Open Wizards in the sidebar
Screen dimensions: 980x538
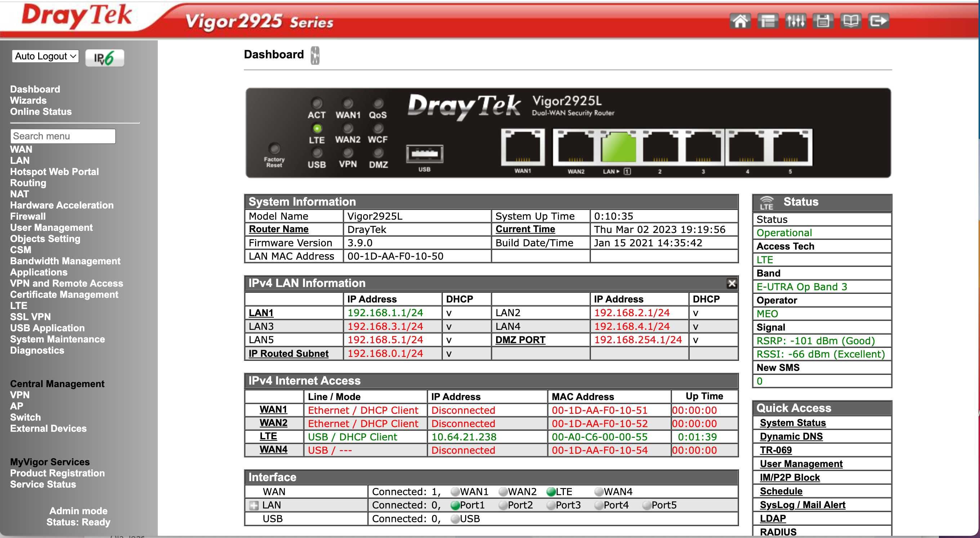point(28,100)
